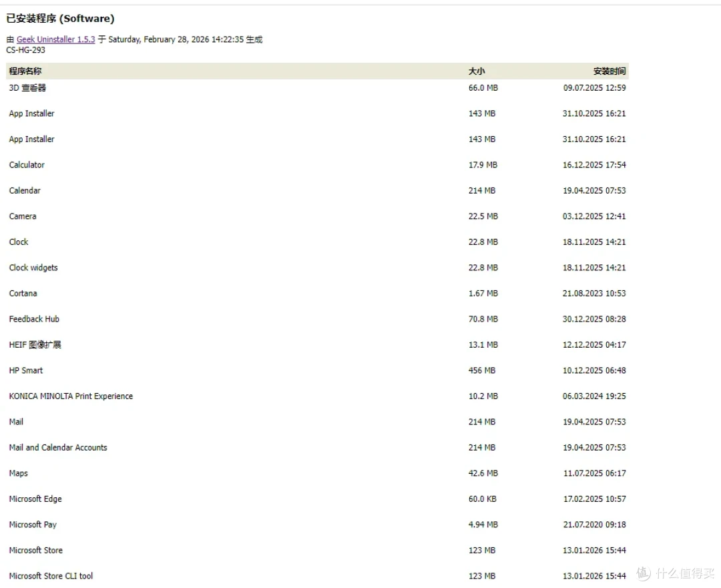The width and height of the screenshot is (721, 588).
Task: Click install date 16.12.2025 17:54
Action: [x=595, y=165]
